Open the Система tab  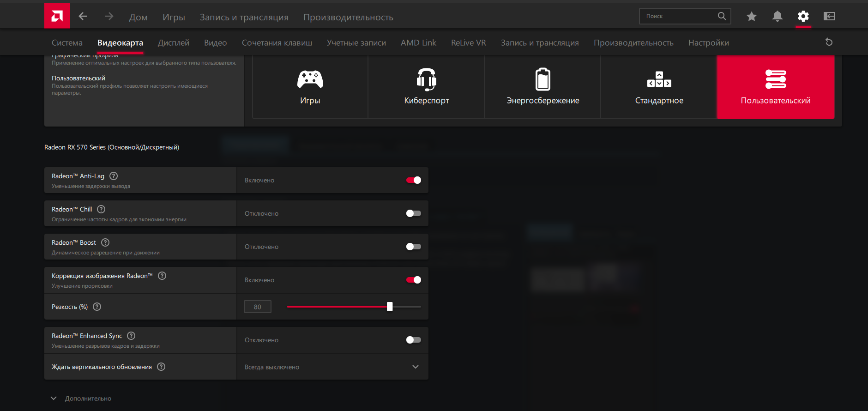click(67, 42)
